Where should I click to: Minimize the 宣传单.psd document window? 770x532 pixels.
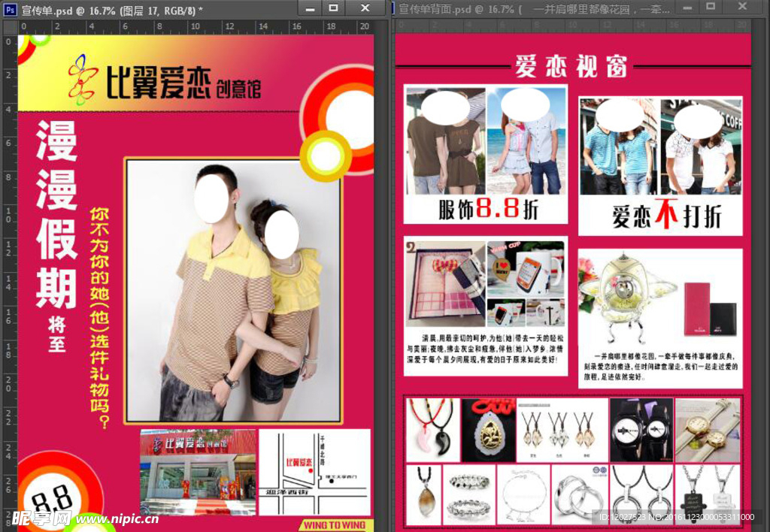coord(310,8)
